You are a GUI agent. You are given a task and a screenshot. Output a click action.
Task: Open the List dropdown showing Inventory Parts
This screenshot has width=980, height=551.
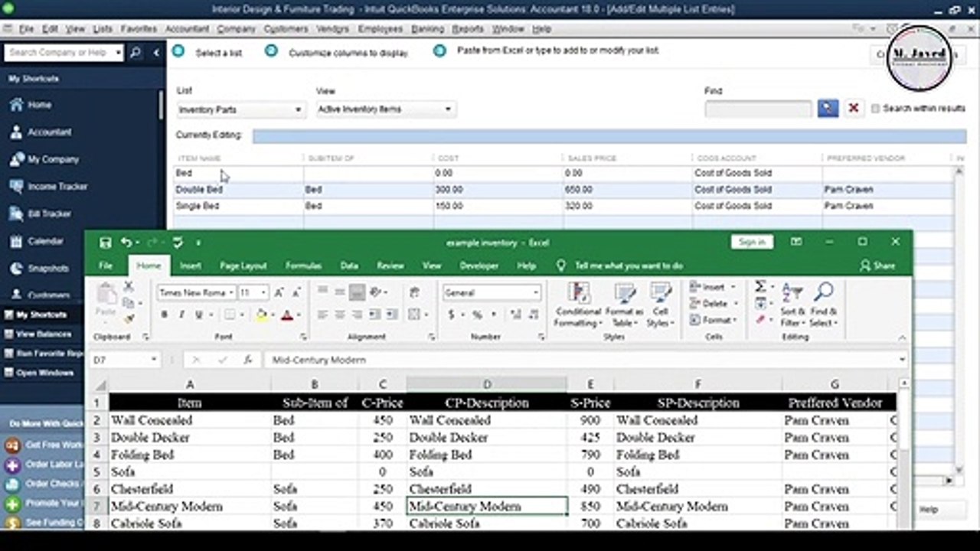pos(241,109)
